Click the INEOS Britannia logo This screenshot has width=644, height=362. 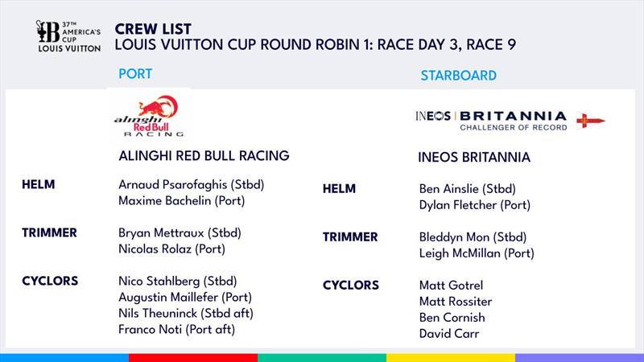pos(491,121)
